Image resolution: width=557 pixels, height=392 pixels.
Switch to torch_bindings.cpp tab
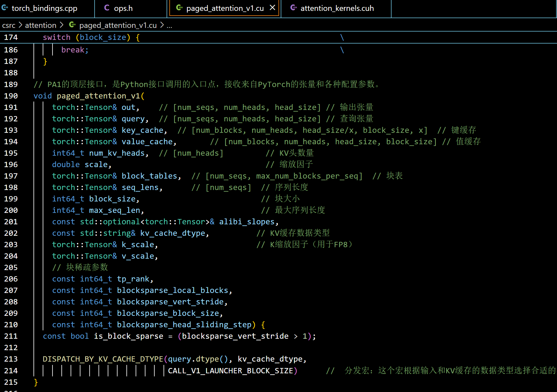pyautogui.click(x=44, y=8)
